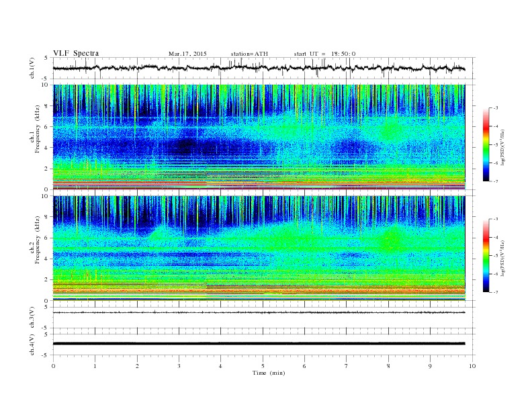This screenshot has height=411, width=532.
Task: Click the time axis tick label "5"
Action: tap(263, 366)
